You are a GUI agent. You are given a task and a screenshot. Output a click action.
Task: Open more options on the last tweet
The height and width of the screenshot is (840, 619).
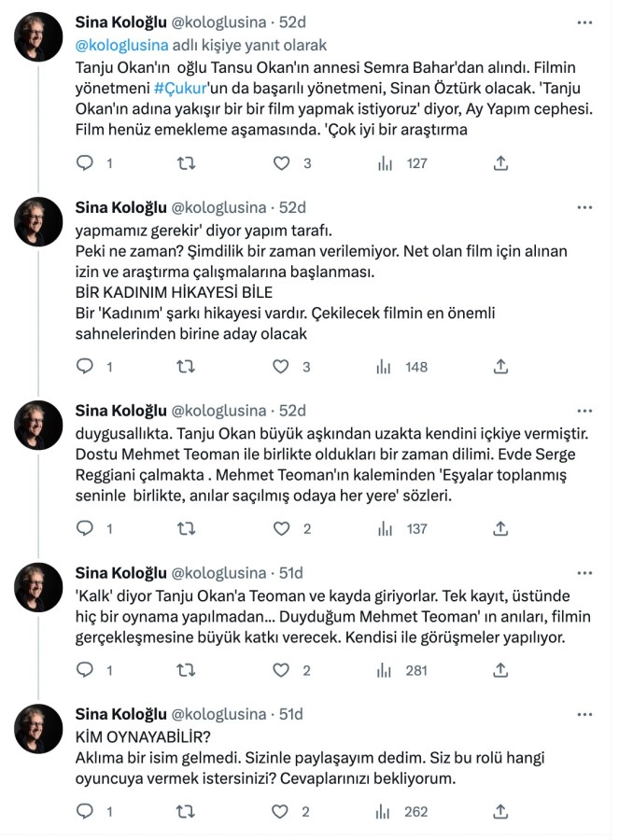tap(584, 714)
